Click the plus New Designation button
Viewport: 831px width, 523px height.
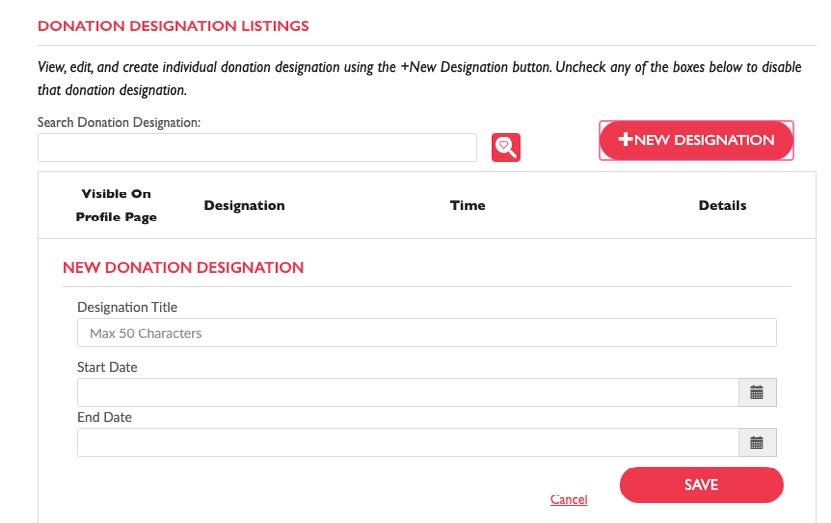coord(696,140)
